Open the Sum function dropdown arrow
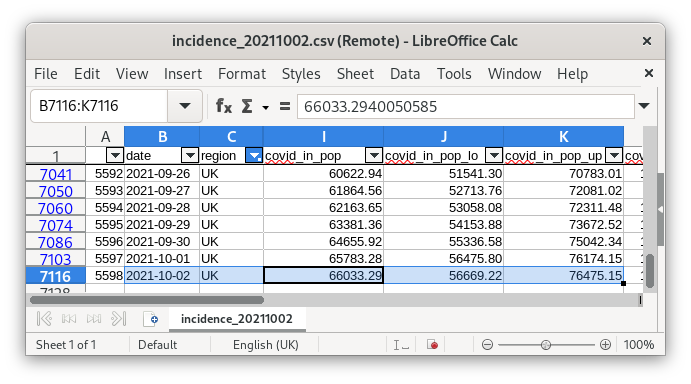Viewport: 691px width, 384px height. [x=265, y=107]
